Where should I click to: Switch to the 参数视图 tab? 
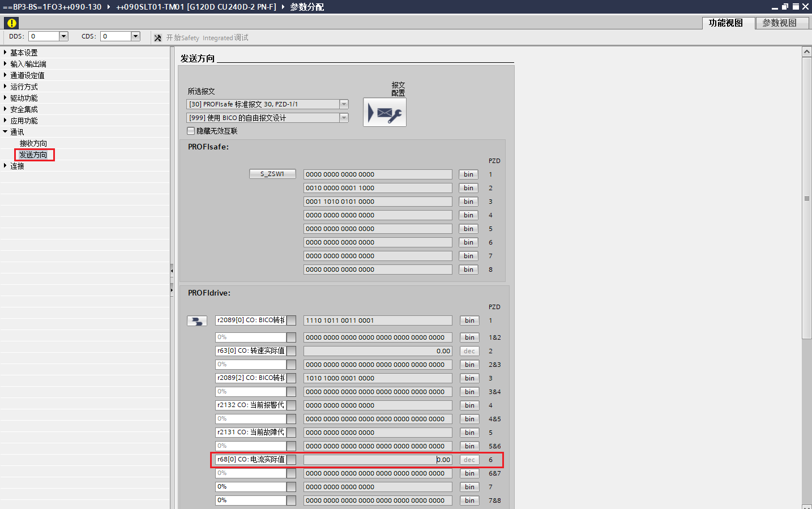coord(779,23)
